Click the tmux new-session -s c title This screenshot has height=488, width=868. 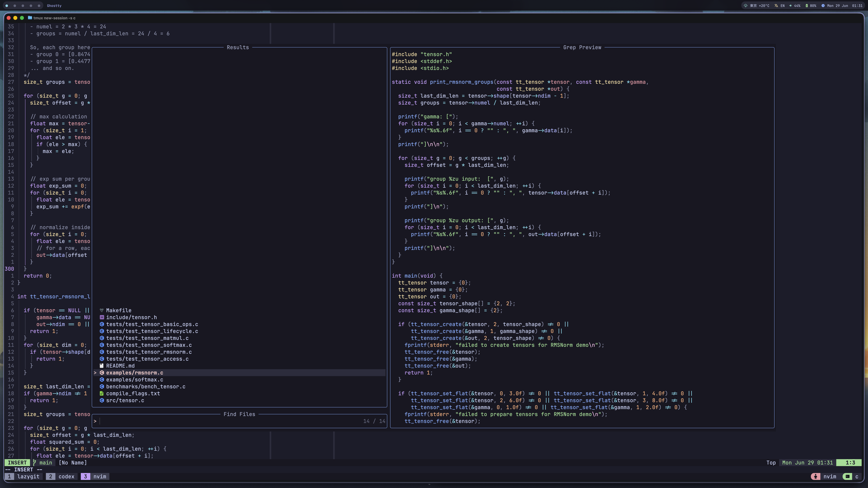(x=54, y=18)
